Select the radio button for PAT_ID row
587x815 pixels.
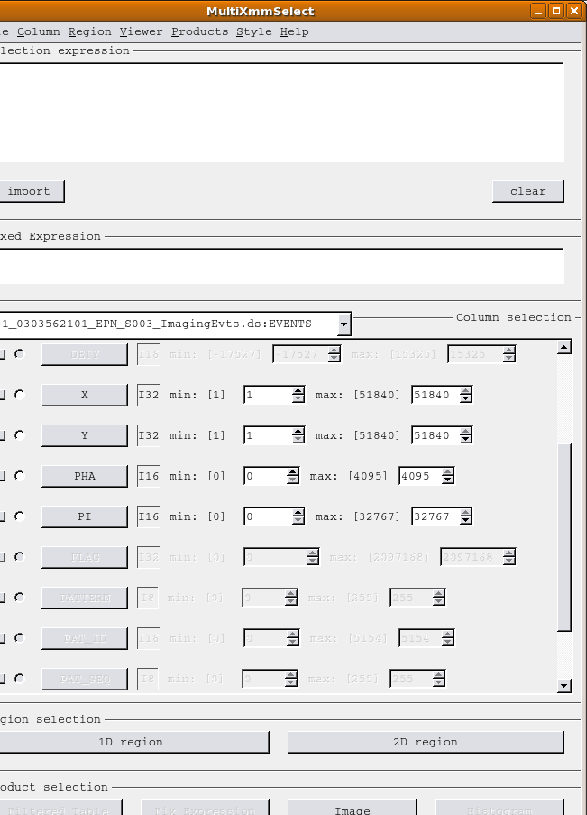(x=19, y=638)
